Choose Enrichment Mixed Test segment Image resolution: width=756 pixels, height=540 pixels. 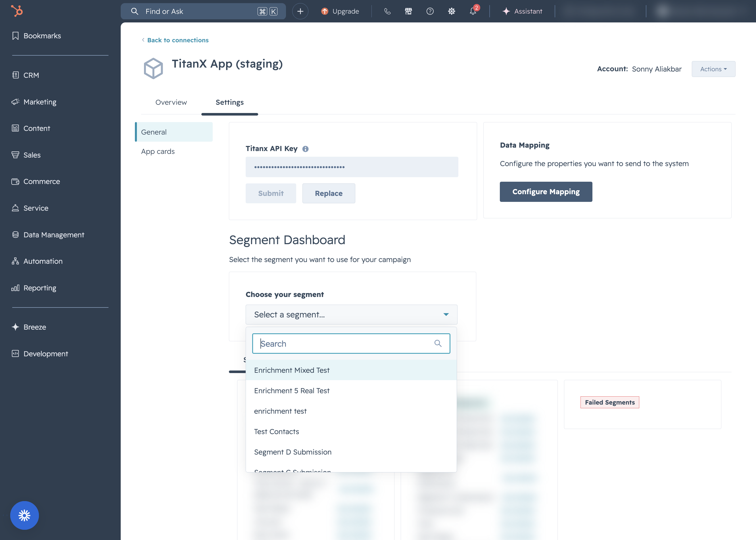pos(351,370)
